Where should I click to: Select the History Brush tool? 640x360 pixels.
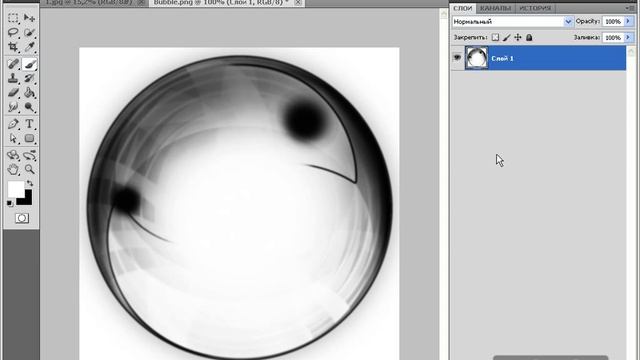pyautogui.click(x=29, y=78)
